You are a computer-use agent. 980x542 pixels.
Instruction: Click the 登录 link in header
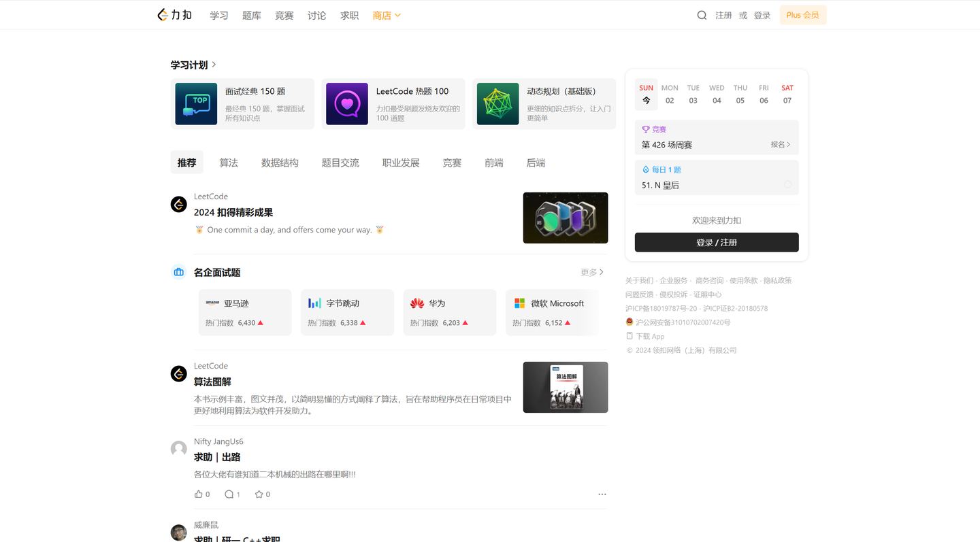tap(762, 15)
